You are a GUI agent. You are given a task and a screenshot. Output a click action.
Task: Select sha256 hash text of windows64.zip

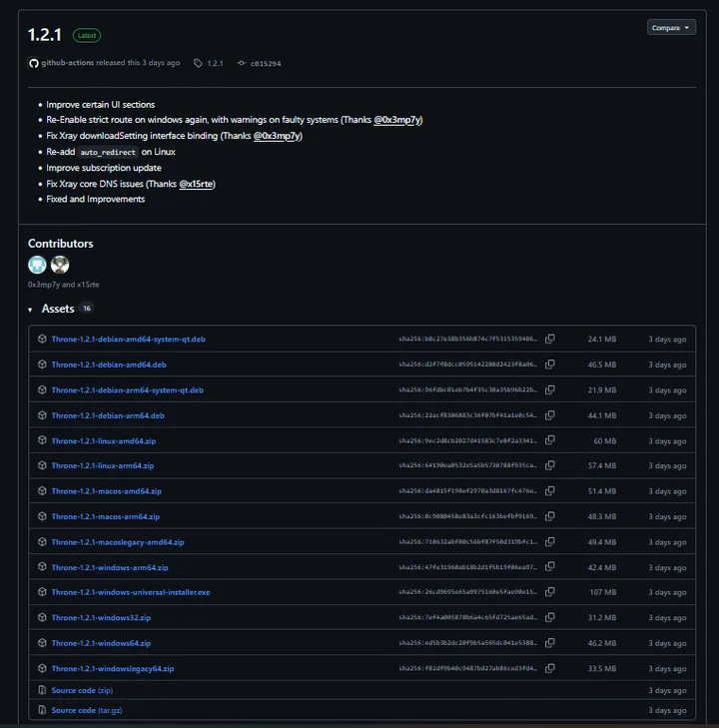click(468, 643)
